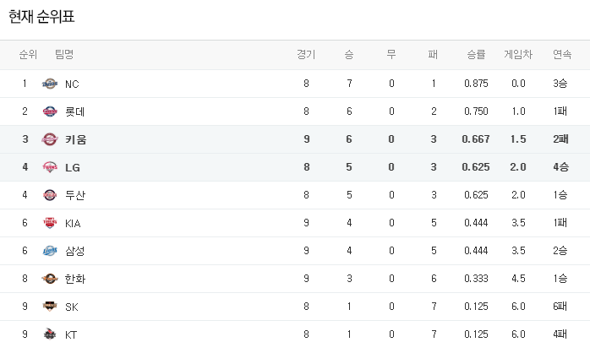Click the KT Wiz team logo
Image resolution: width=590 pixels, height=364 pixels.
(50, 334)
